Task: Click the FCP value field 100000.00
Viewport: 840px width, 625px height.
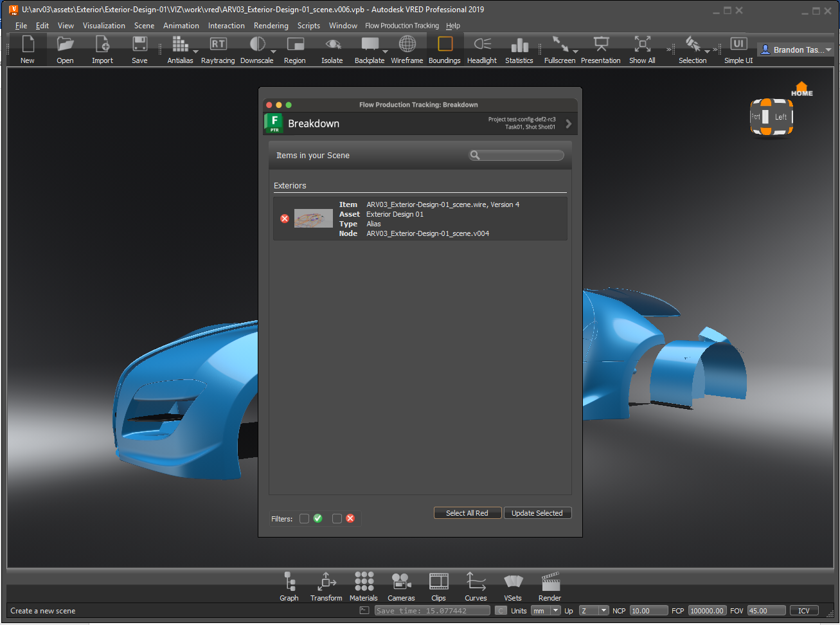Action: point(707,611)
